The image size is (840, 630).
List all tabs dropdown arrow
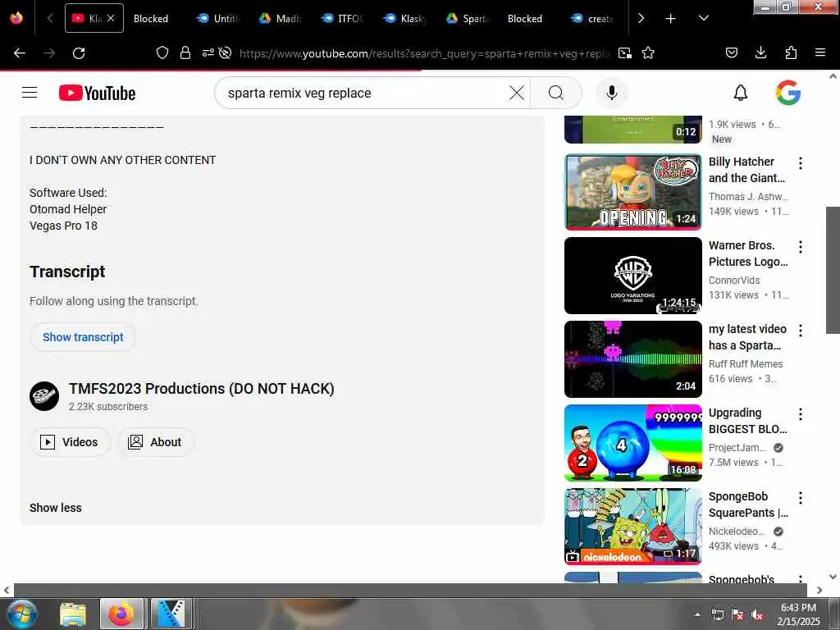coord(703,18)
